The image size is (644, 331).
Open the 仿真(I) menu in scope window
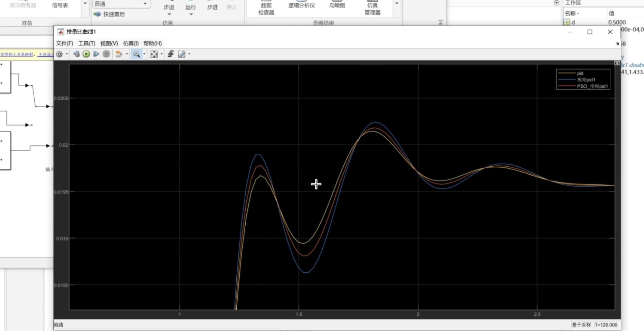pyautogui.click(x=130, y=43)
